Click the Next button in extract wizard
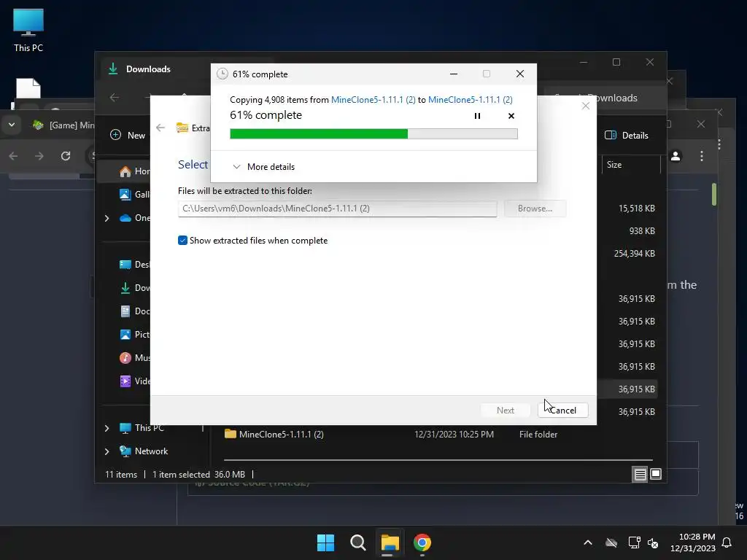The height and width of the screenshot is (560, 747). coord(505,410)
